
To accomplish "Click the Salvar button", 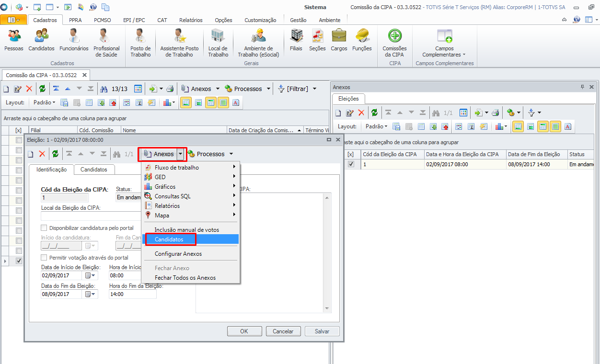I will point(322,331).
